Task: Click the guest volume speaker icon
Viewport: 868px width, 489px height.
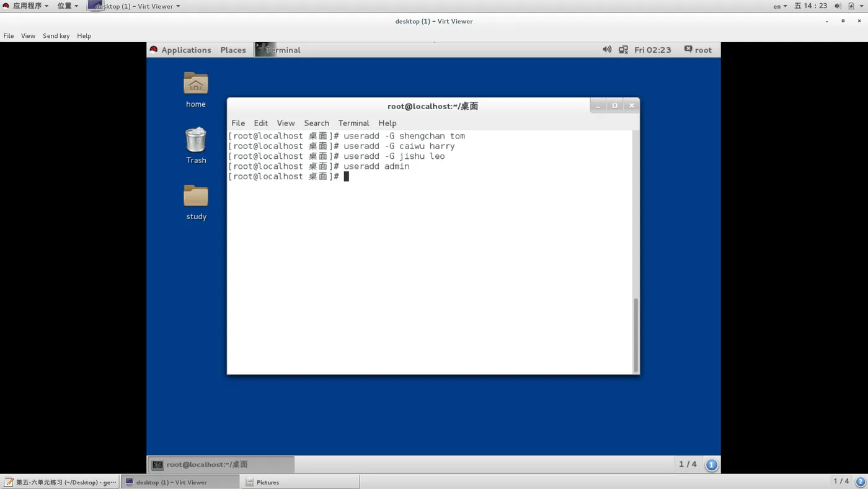Action: 607,50
